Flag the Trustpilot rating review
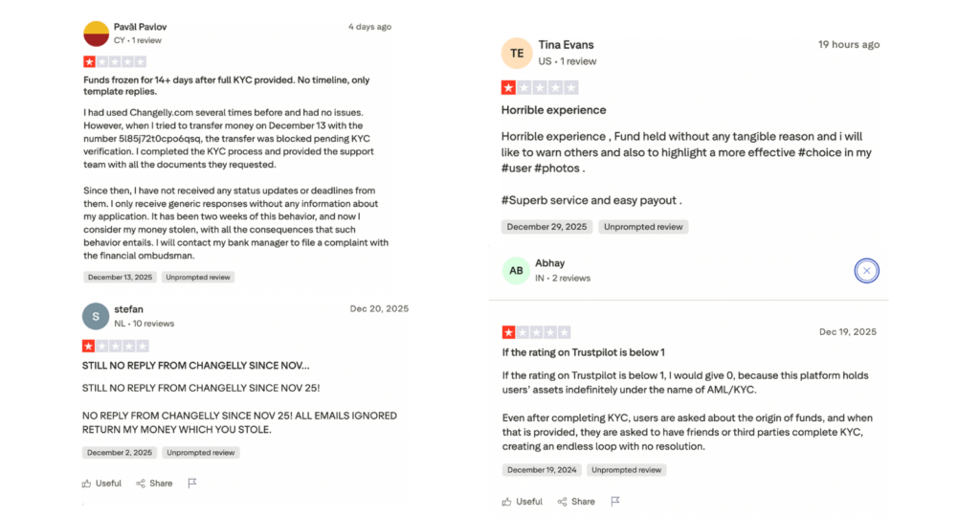 pyautogui.click(x=615, y=501)
